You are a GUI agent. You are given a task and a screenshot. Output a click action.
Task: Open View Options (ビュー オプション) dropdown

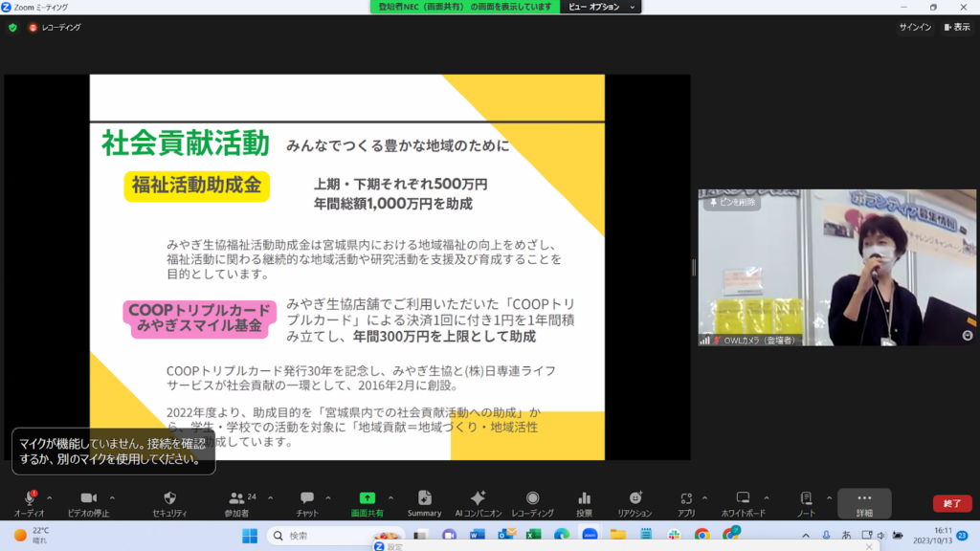[x=601, y=7]
